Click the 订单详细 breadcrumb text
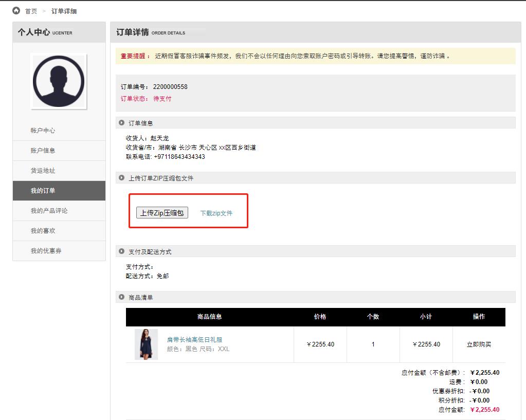526x420 pixels. point(64,11)
